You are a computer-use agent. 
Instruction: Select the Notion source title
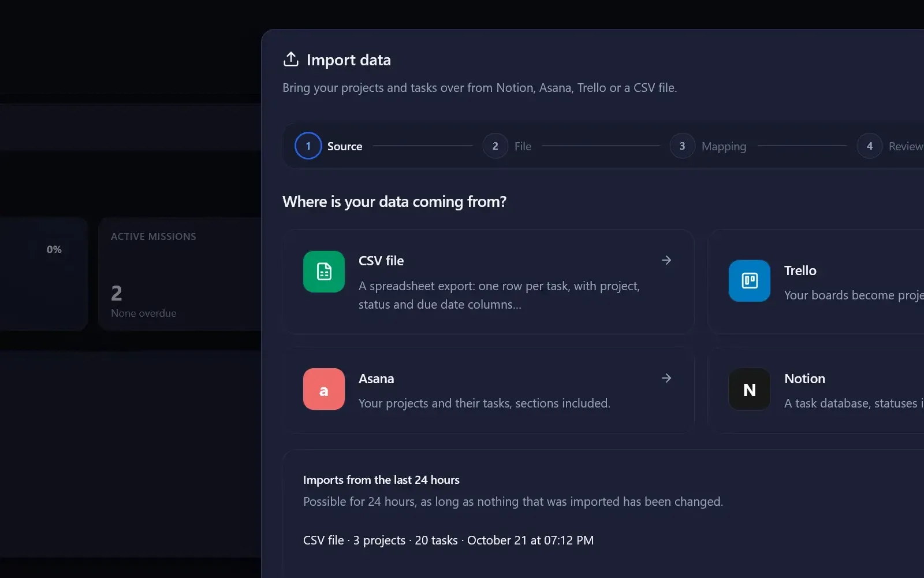click(804, 379)
